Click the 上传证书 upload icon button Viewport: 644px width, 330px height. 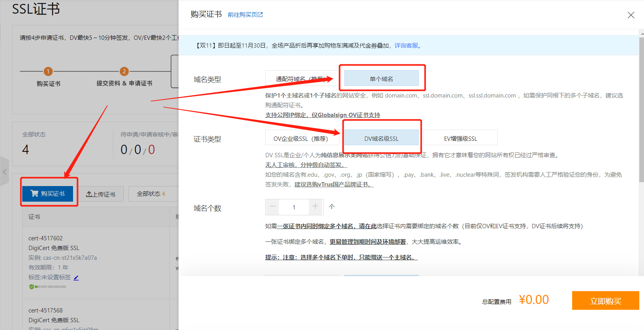(x=101, y=194)
